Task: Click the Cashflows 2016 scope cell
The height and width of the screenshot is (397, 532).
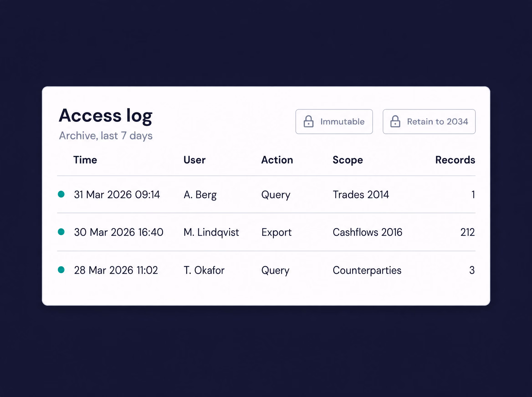Action: (367, 232)
